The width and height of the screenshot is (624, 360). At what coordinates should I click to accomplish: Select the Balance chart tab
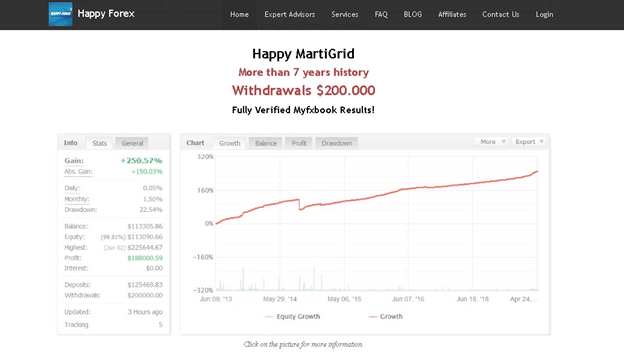click(x=266, y=143)
